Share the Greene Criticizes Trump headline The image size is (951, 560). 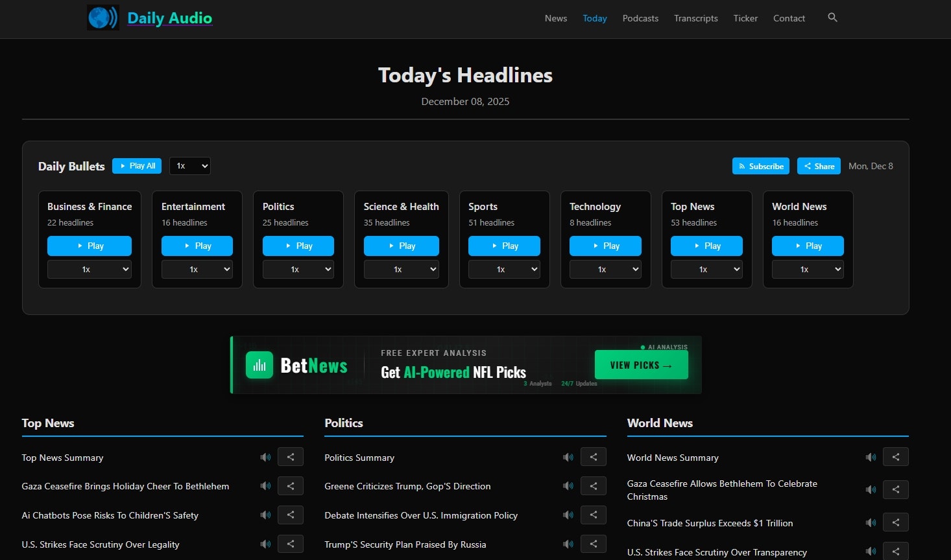pos(593,485)
